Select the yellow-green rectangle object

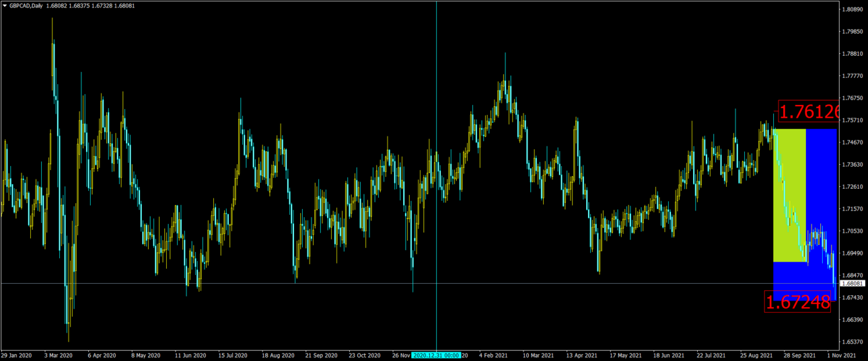789,195
